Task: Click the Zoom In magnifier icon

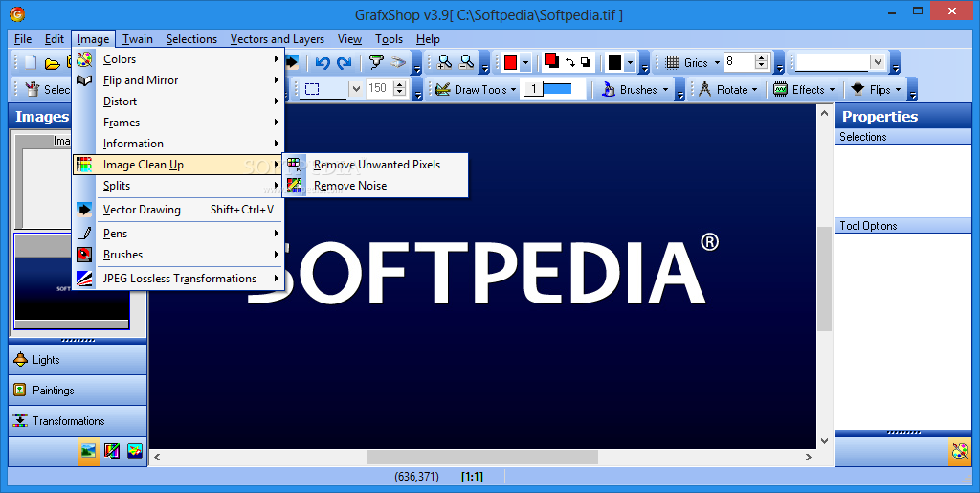Action: click(x=444, y=62)
